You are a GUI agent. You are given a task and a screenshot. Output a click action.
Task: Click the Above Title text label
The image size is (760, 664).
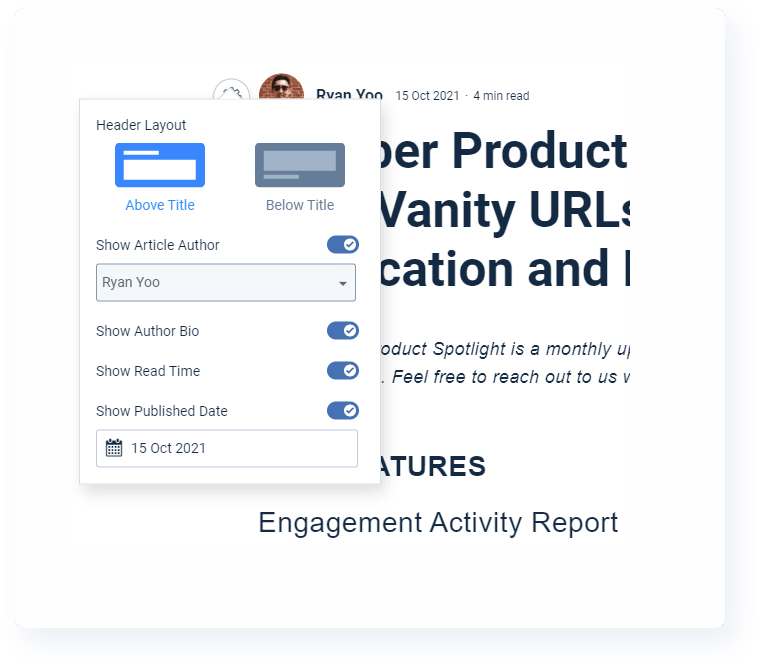pos(160,205)
